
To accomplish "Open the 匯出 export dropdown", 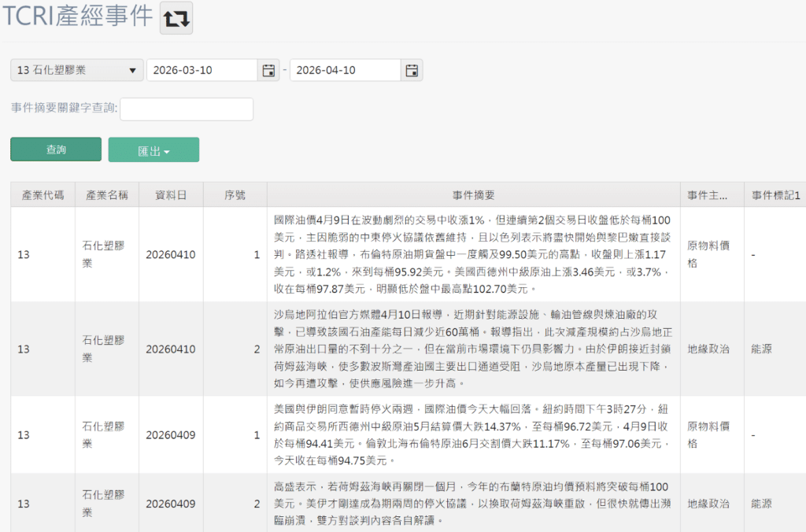I will 153,150.
